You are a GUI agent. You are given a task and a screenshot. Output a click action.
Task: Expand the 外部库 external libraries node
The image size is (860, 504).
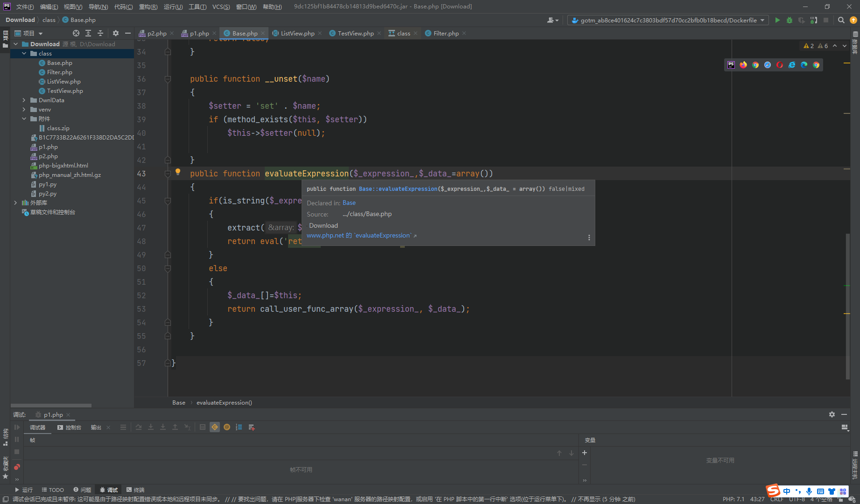[x=16, y=203]
